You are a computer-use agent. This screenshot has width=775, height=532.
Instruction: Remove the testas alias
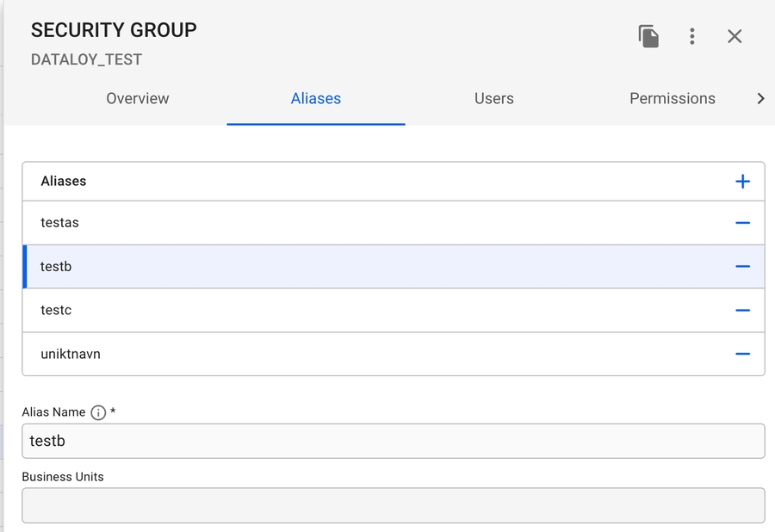[x=742, y=223]
